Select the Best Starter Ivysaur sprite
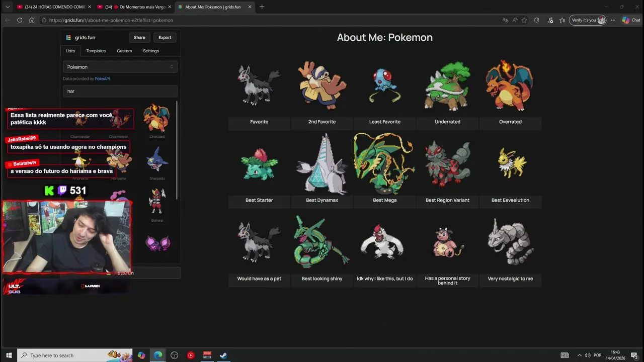This screenshot has height=362, width=644. (259, 164)
